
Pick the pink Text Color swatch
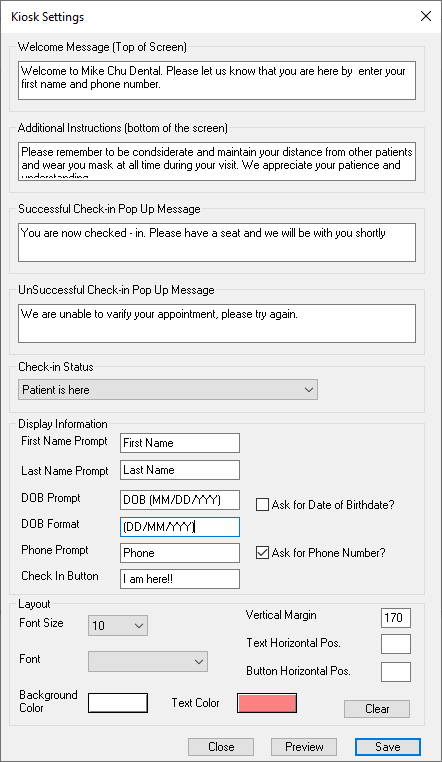pos(267,703)
